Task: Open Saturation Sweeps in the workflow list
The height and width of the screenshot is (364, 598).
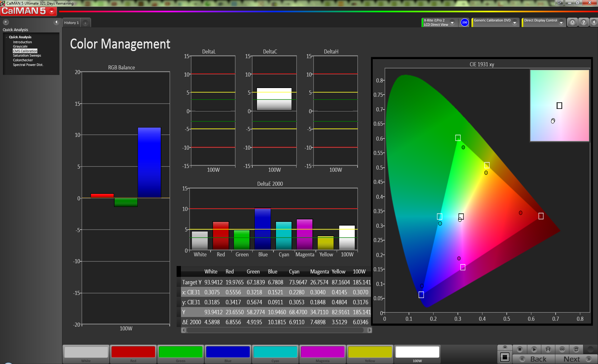Action: tap(27, 55)
